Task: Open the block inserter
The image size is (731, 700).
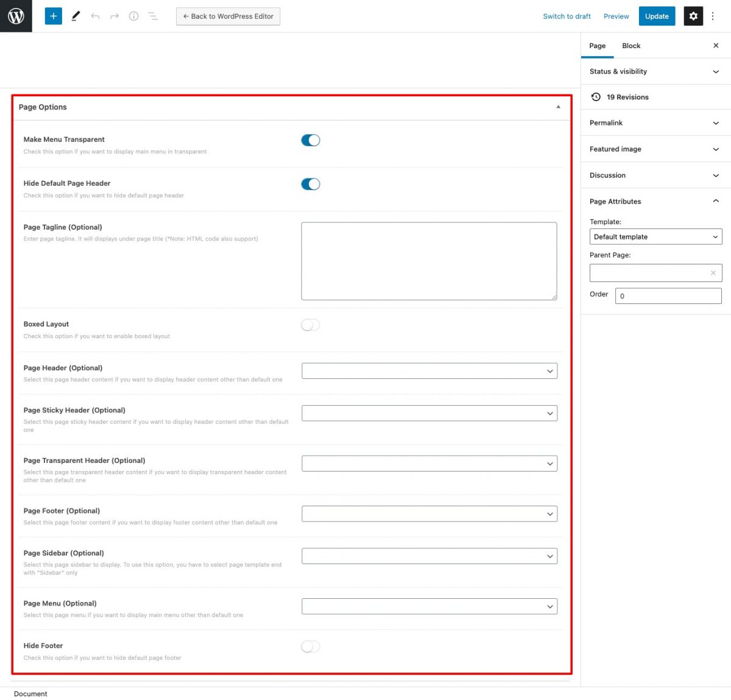Action: [x=53, y=16]
